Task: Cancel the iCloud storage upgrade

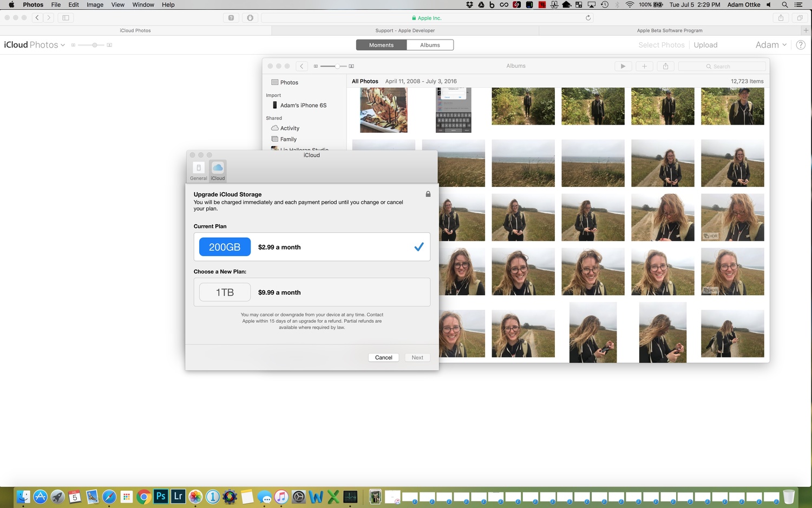Action: (384, 357)
